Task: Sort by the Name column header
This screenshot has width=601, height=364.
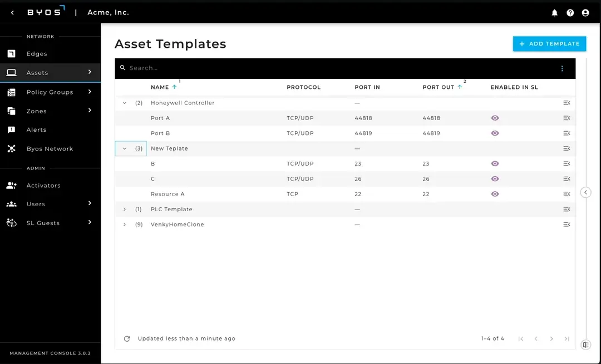Action: [160, 87]
